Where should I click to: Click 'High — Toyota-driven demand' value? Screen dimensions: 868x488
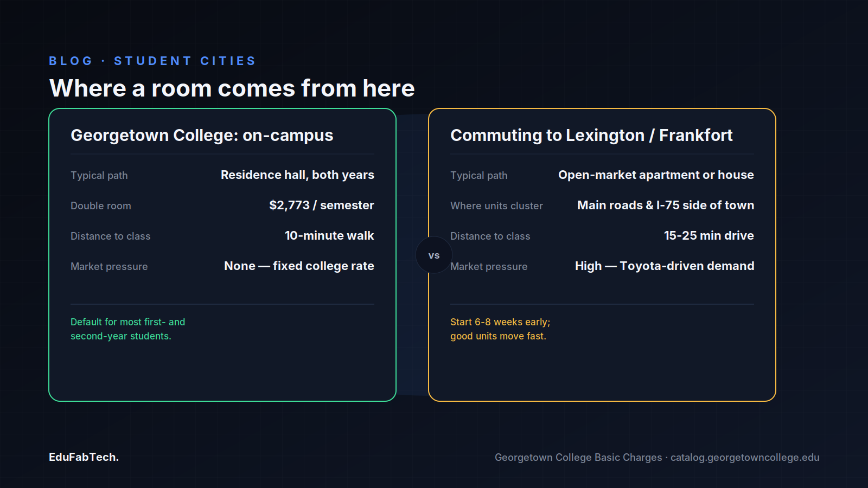665,266
